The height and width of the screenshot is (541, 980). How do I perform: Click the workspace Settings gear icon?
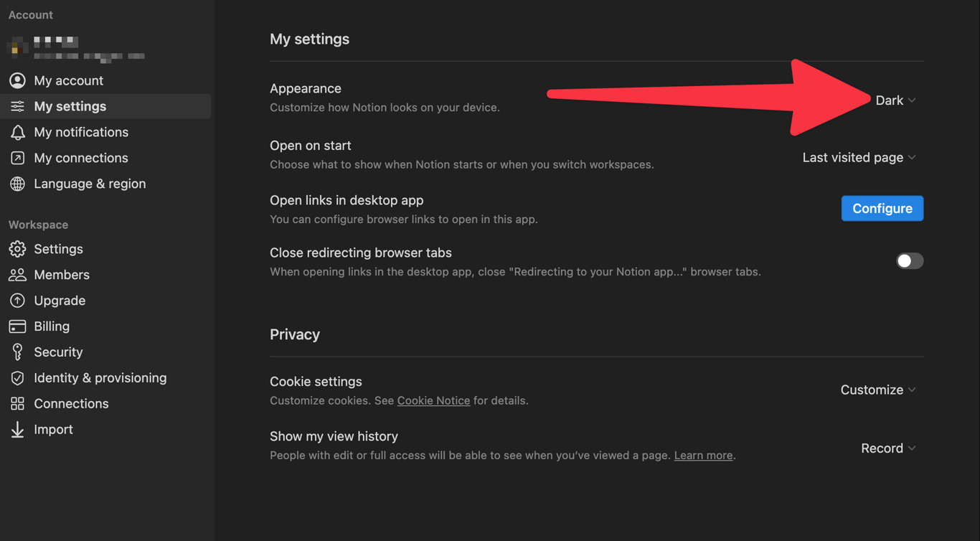tap(17, 249)
